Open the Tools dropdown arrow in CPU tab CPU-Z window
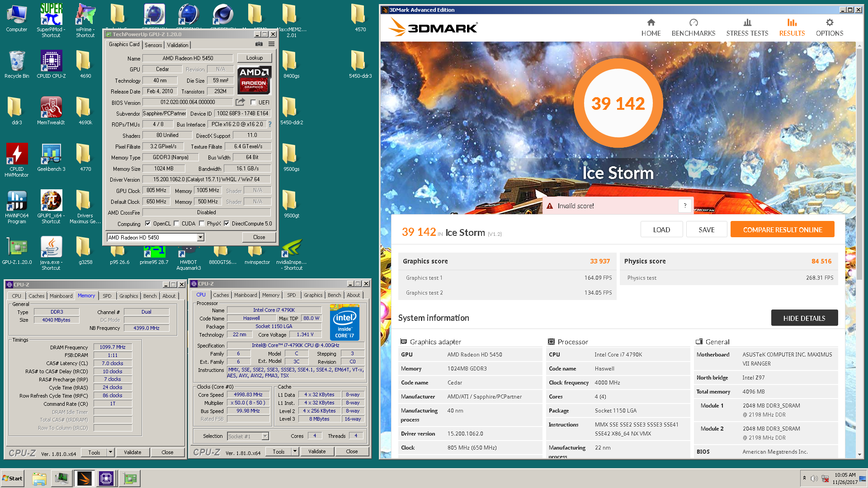868x488 pixels. [295, 451]
